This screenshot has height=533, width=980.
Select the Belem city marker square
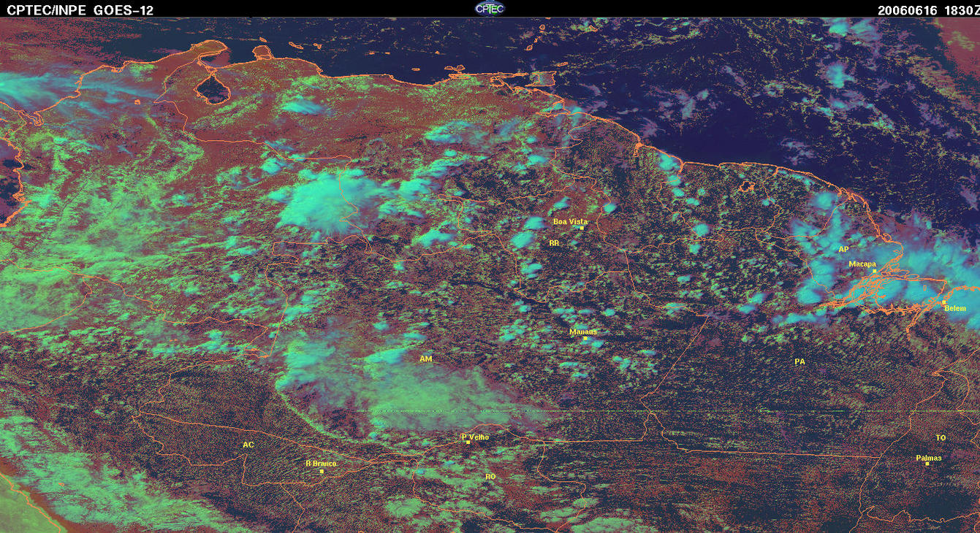(x=943, y=302)
